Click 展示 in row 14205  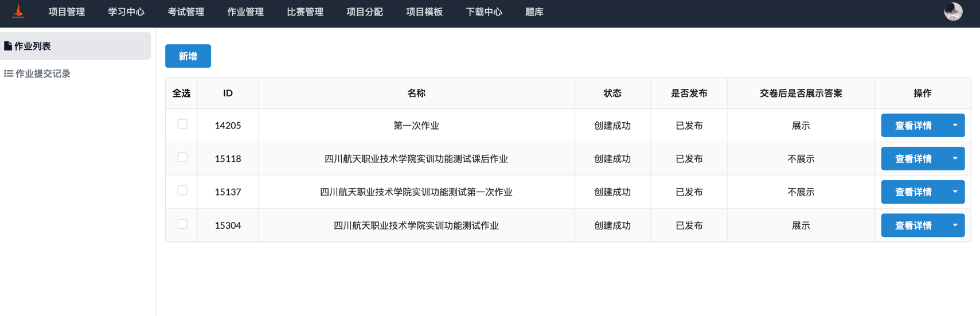pyautogui.click(x=801, y=126)
